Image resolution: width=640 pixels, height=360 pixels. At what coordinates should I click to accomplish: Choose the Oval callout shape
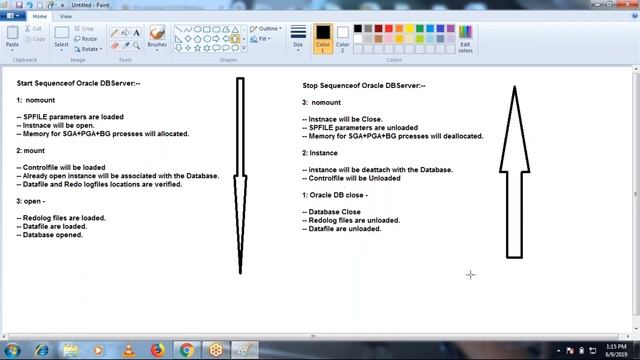(x=226, y=48)
